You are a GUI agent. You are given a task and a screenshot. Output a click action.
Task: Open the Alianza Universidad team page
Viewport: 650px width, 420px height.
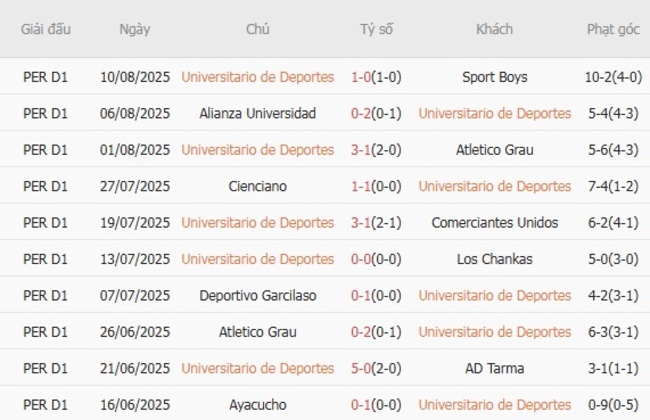pyautogui.click(x=258, y=113)
